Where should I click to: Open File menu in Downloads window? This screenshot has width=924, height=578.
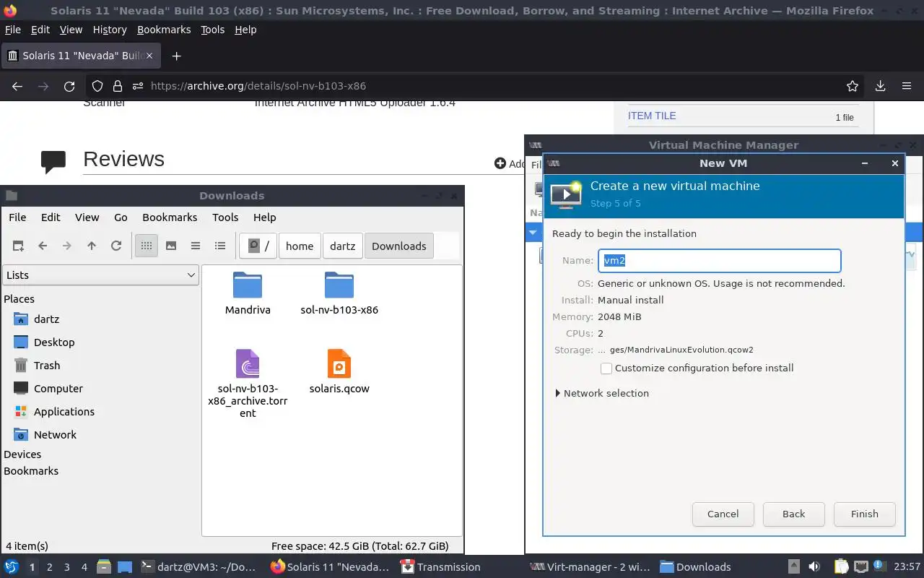(x=17, y=217)
